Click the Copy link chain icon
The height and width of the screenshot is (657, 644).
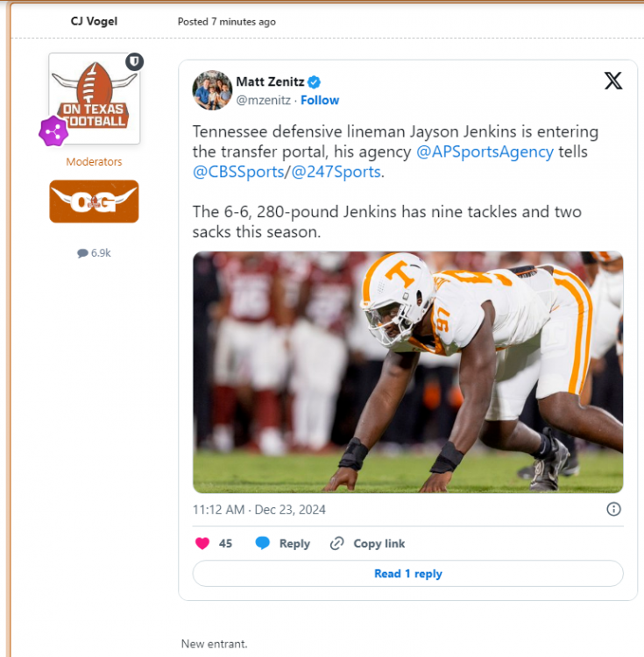tap(336, 543)
